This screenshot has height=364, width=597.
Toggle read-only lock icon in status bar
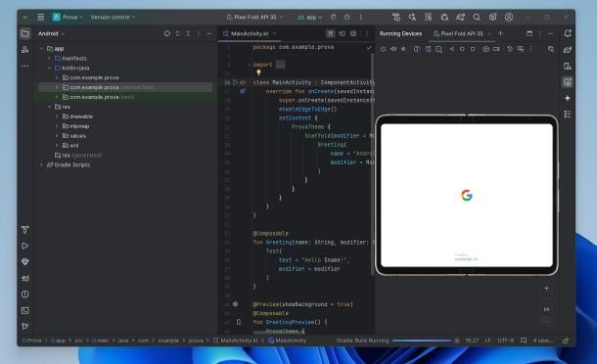pos(566,341)
